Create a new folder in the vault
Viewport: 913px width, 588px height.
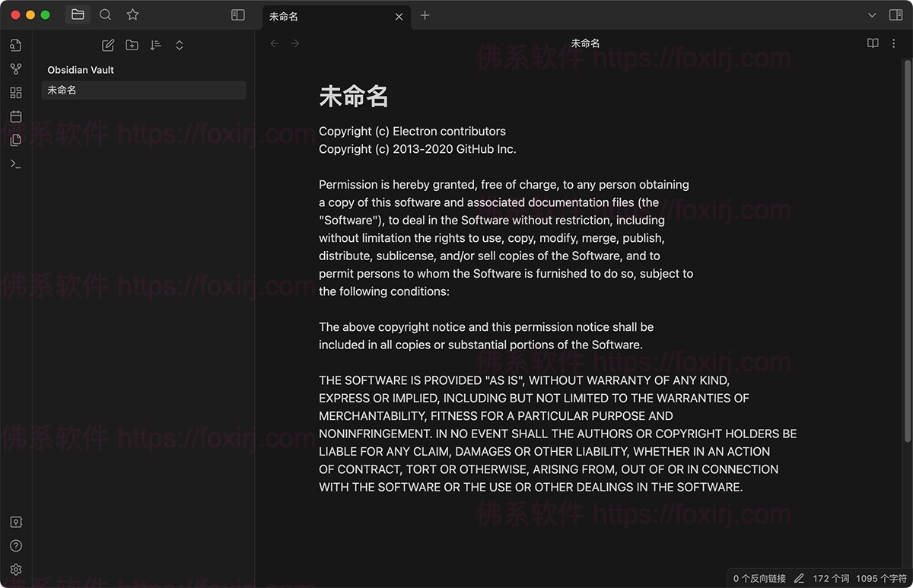tap(132, 45)
